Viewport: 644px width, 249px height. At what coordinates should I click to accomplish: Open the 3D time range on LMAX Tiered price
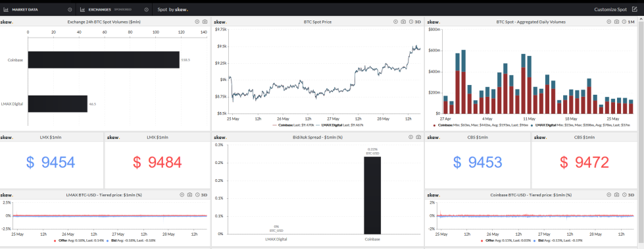201,195
